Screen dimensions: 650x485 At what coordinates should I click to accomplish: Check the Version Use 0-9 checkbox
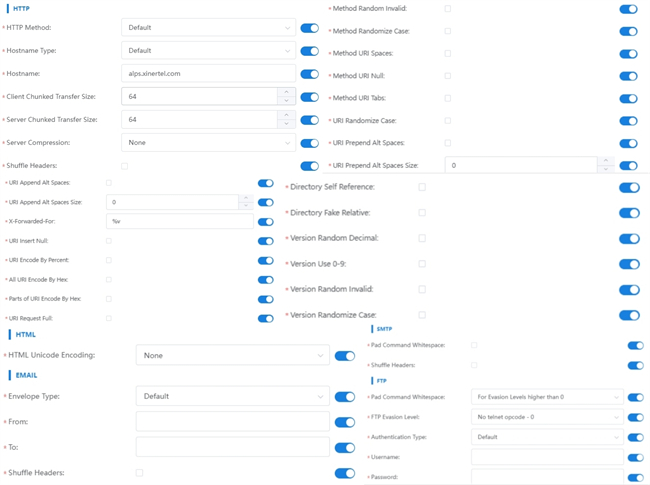[422, 264]
